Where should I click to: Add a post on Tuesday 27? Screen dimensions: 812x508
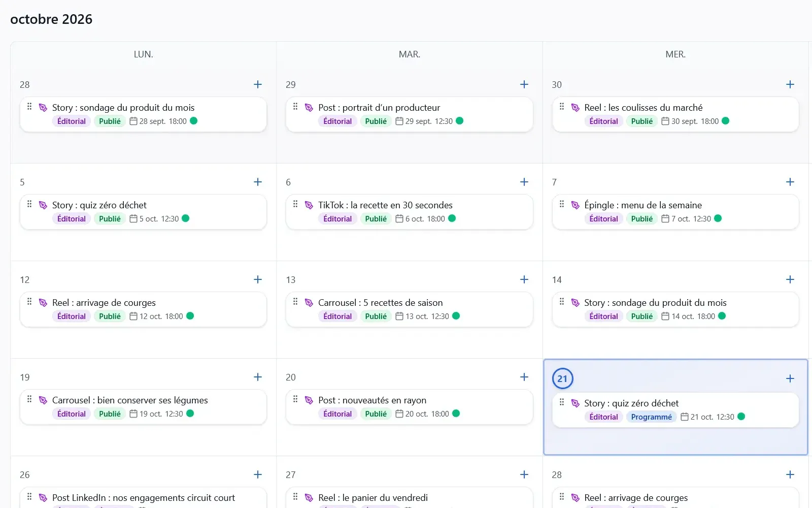[x=524, y=474]
